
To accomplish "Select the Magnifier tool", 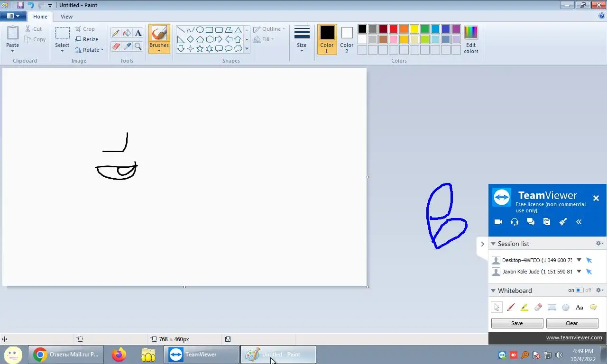I will [138, 46].
